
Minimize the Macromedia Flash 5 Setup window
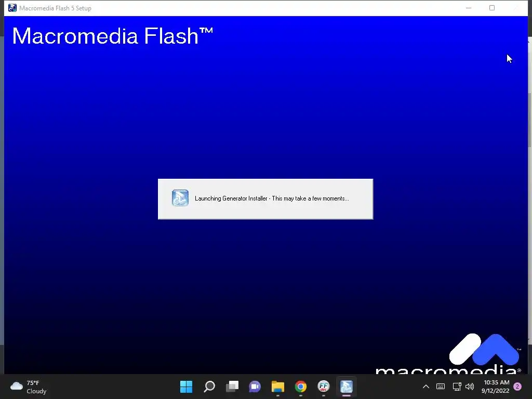point(469,8)
